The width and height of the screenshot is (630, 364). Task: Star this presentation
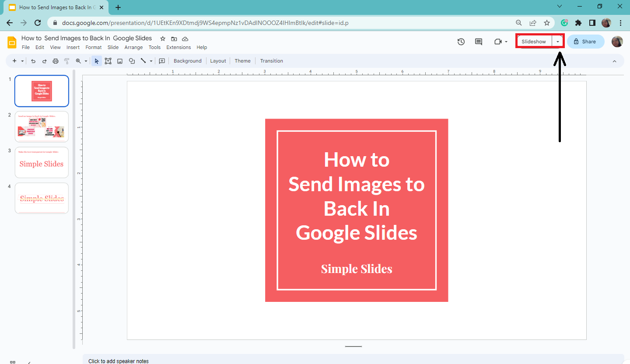pos(162,38)
